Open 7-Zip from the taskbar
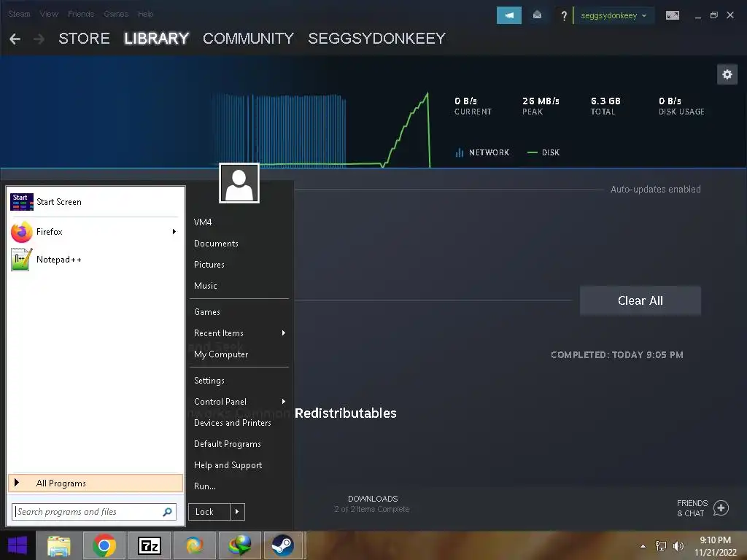This screenshot has height=560, width=747. 149,545
